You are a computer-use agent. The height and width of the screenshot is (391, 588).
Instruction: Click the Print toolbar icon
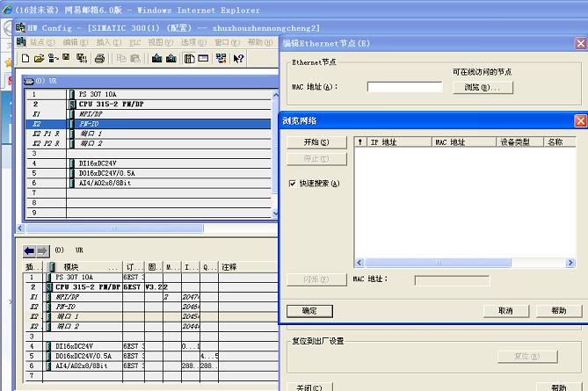click(x=99, y=58)
